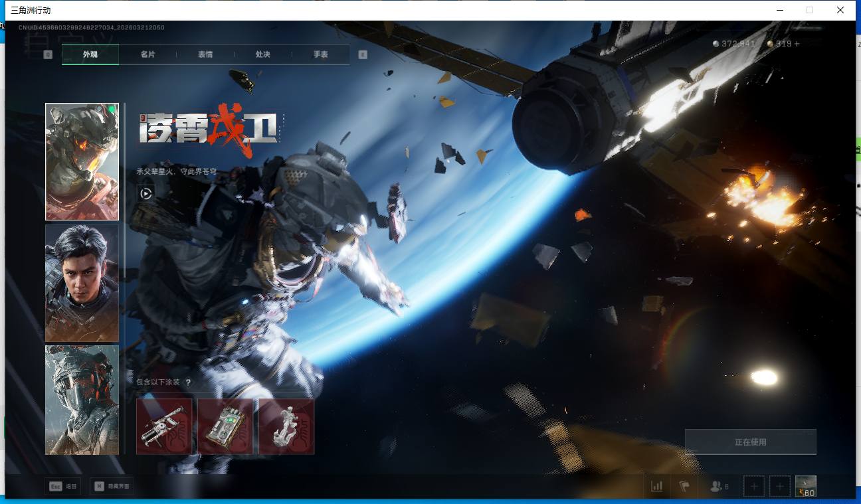Add gold currency with the plus sign

click(x=797, y=44)
